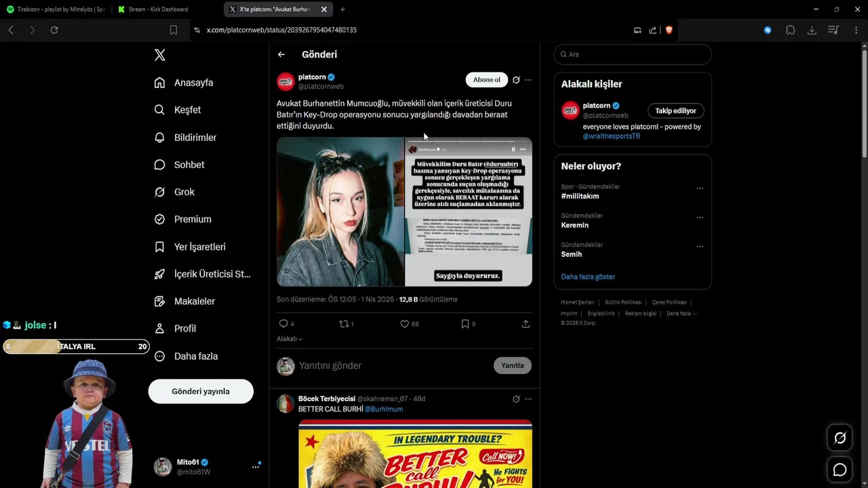Viewport: 868px width, 488px height.
Task: Open Premium page
Action: tap(182, 219)
